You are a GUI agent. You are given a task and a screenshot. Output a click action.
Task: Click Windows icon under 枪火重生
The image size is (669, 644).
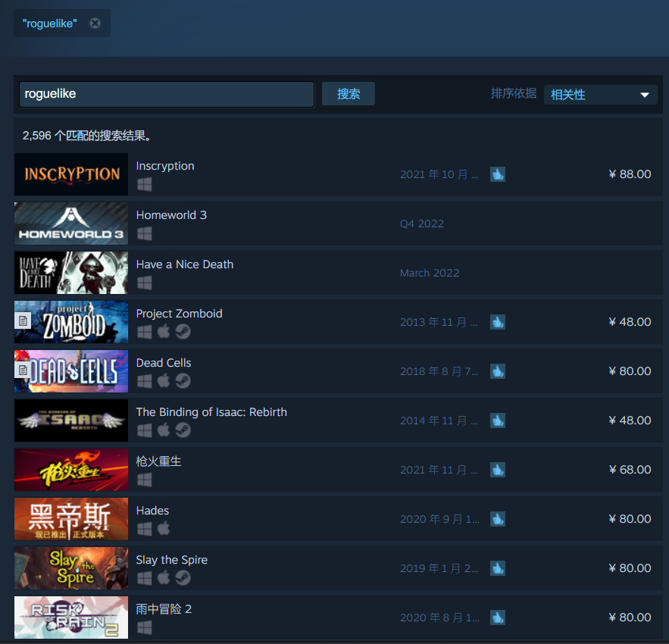click(x=145, y=480)
